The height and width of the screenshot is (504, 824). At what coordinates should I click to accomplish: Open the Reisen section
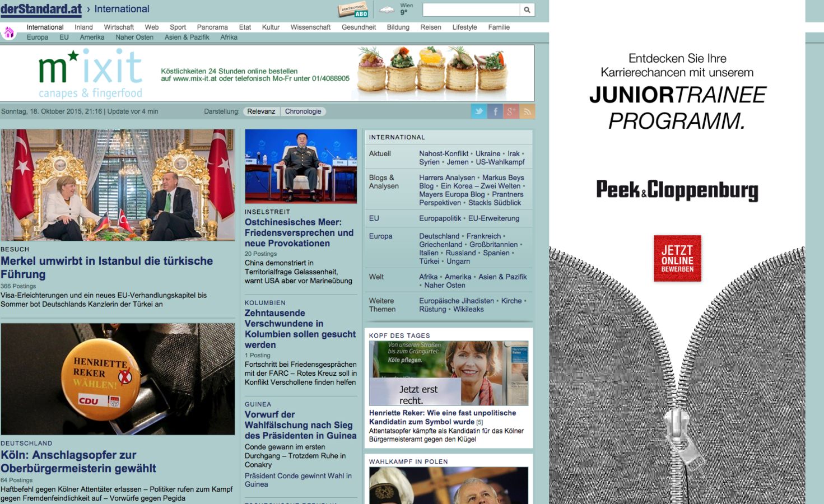pos(431,27)
